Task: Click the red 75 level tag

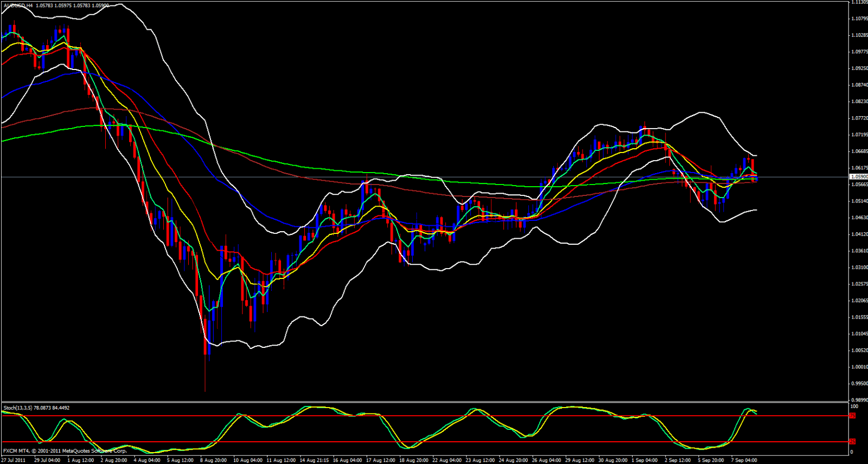Action: 852,416
